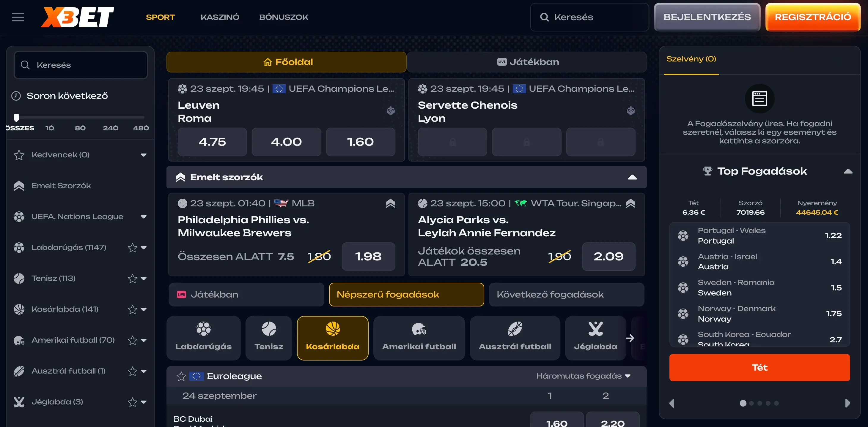Set the time slider to 24ó
The width and height of the screenshot is (868, 427).
[111, 128]
